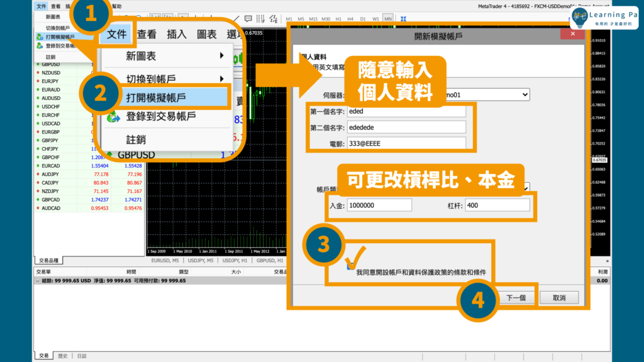
Task: Select the NZDJPY symbol row
Action: tap(89, 191)
